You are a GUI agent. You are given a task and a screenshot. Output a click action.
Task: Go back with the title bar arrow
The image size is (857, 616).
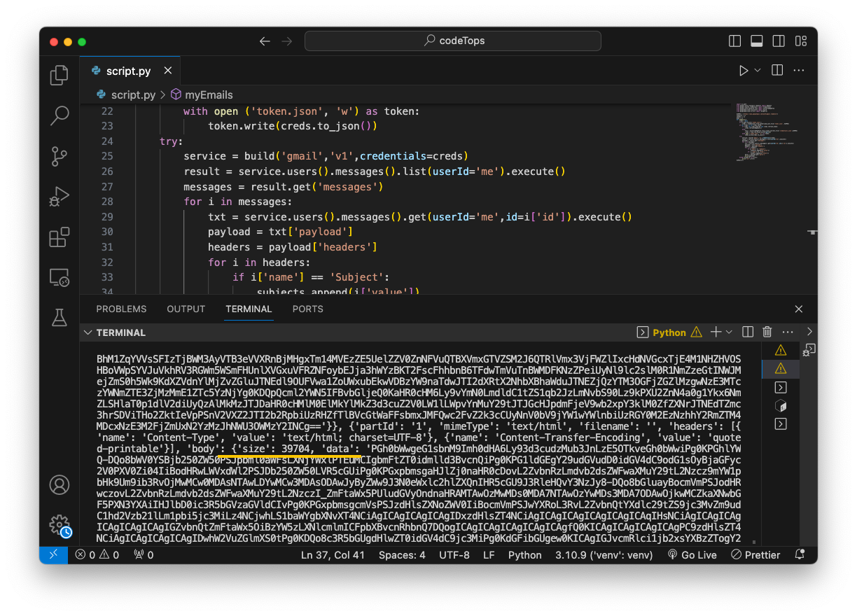click(265, 41)
